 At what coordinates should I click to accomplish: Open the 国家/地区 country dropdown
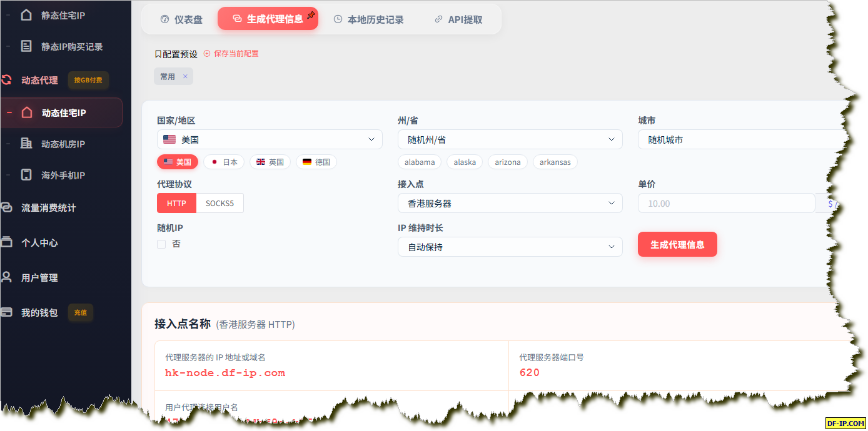click(270, 139)
